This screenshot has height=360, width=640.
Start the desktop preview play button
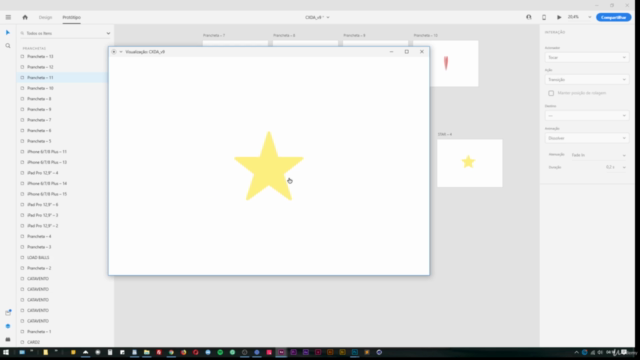[559, 17]
